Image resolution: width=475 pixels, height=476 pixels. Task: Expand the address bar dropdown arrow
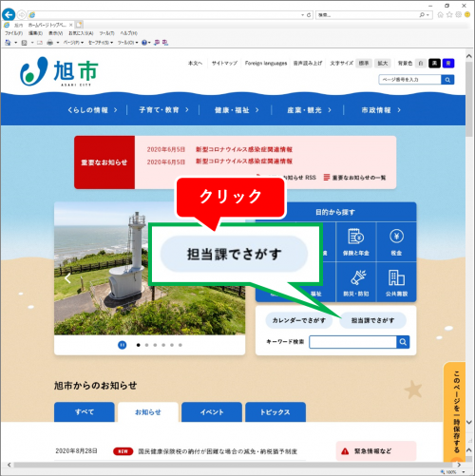click(303, 15)
